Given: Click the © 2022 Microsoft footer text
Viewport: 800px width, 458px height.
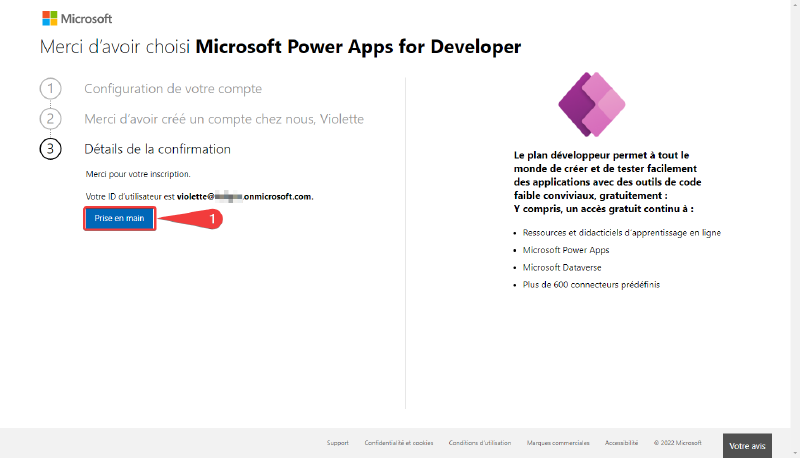Looking at the screenshot, I should [x=678, y=443].
